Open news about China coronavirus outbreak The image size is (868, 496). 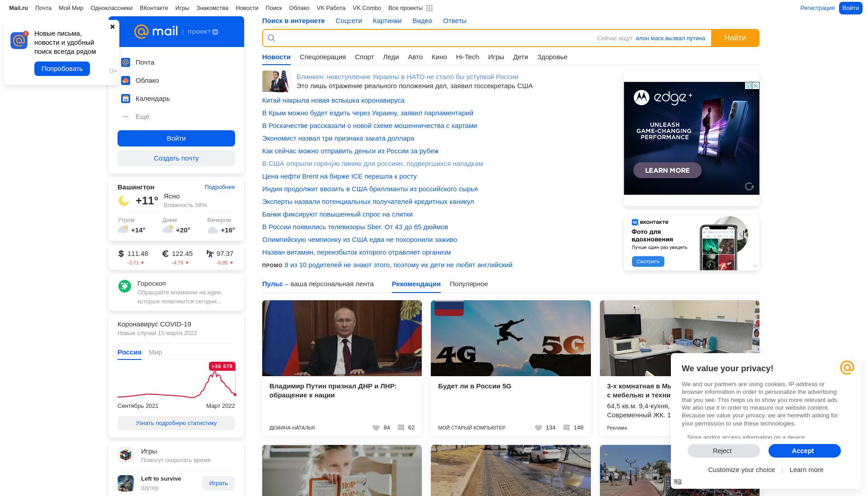coord(333,100)
